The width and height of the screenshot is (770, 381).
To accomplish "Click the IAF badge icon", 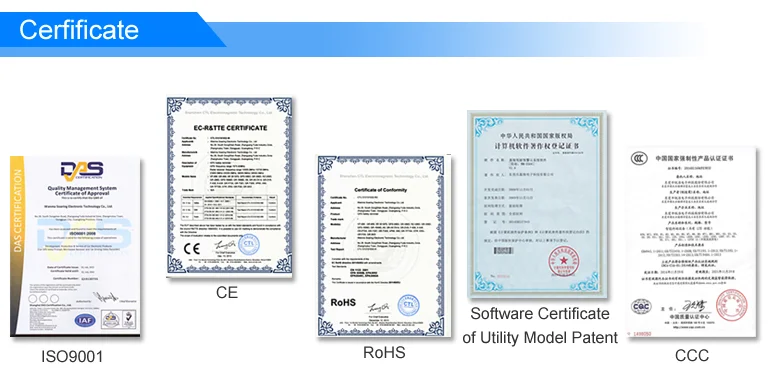I will (x=85, y=321).
